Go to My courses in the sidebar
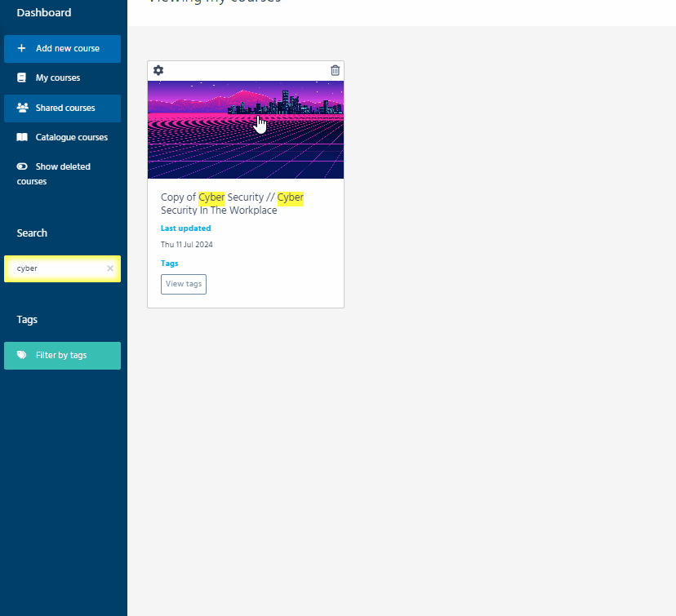 (58, 78)
